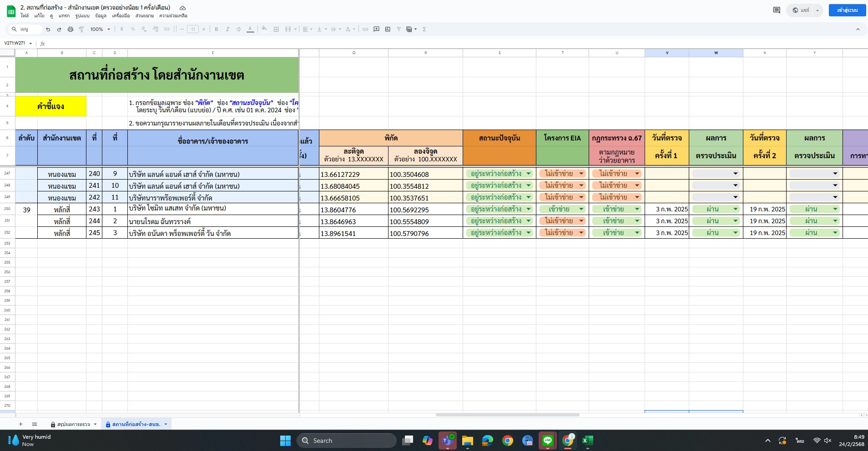Open the text wrapping dropdown
This screenshot has width=868, height=451.
tap(336, 29)
